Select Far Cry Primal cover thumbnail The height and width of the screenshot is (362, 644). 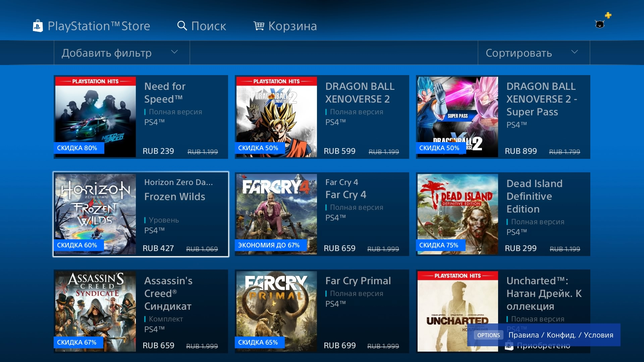coord(277,311)
